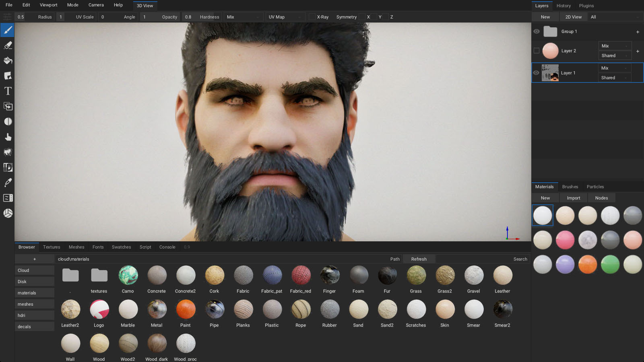This screenshot has height=362, width=644.
Task: Activate the Clone tool
Action: 8,107
